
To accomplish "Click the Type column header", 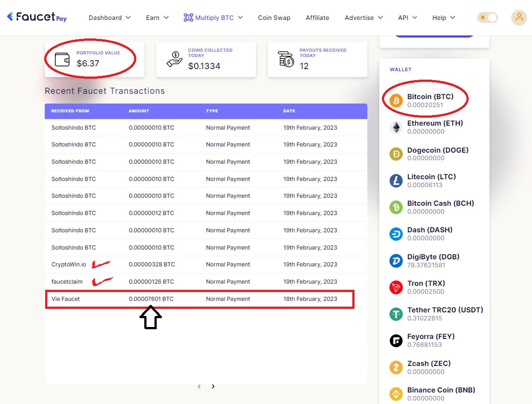I will pyautogui.click(x=212, y=111).
